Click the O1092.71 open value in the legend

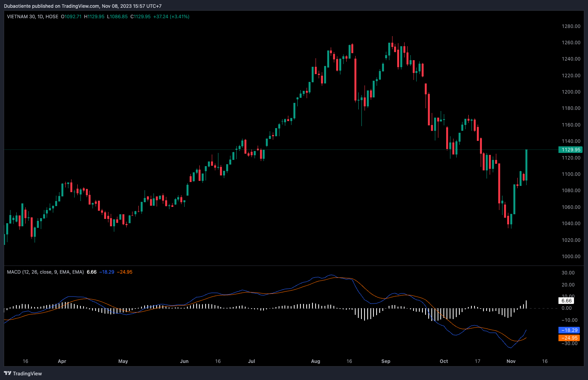coord(71,17)
